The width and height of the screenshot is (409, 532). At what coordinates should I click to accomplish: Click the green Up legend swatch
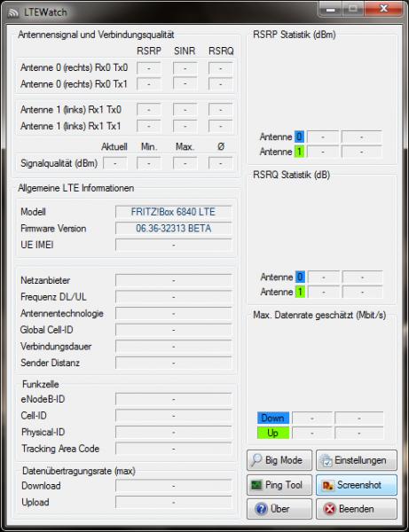[x=273, y=433]
